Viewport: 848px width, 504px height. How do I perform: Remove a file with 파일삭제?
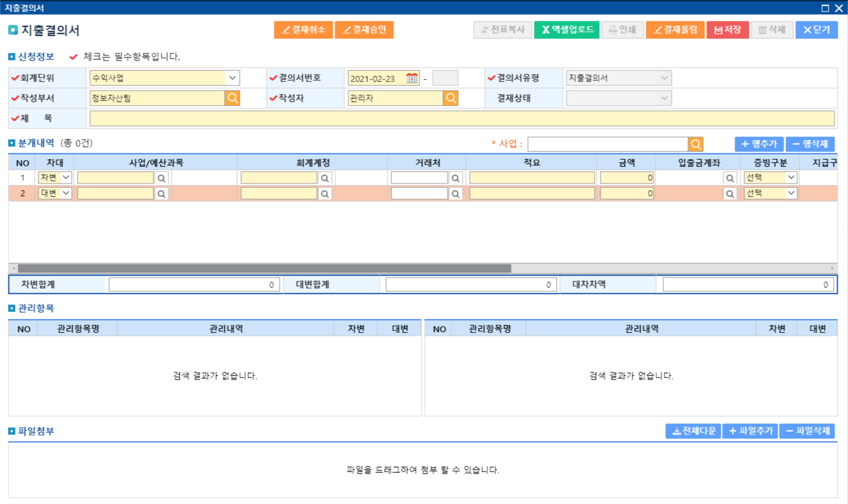(807, 431)
